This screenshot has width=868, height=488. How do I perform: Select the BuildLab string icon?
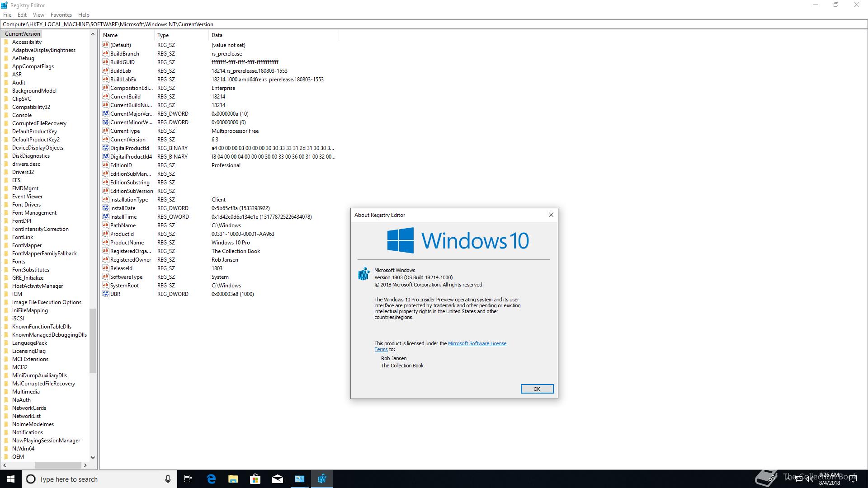[x=106, y=70]
